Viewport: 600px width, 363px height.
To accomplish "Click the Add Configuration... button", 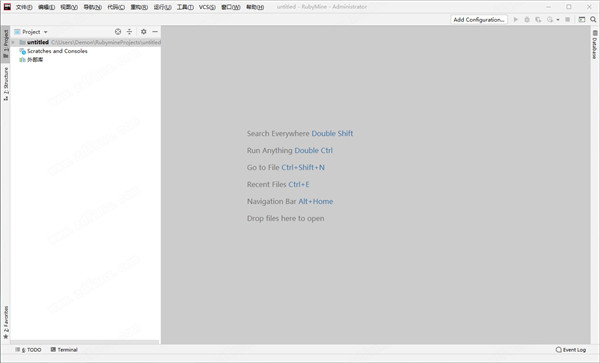I will click(x=479, y=20).
